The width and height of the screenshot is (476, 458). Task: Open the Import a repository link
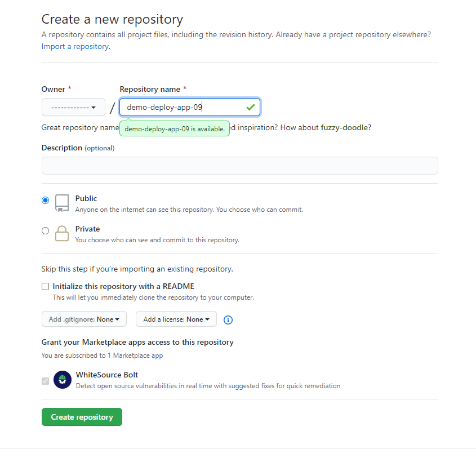[76, 46]
